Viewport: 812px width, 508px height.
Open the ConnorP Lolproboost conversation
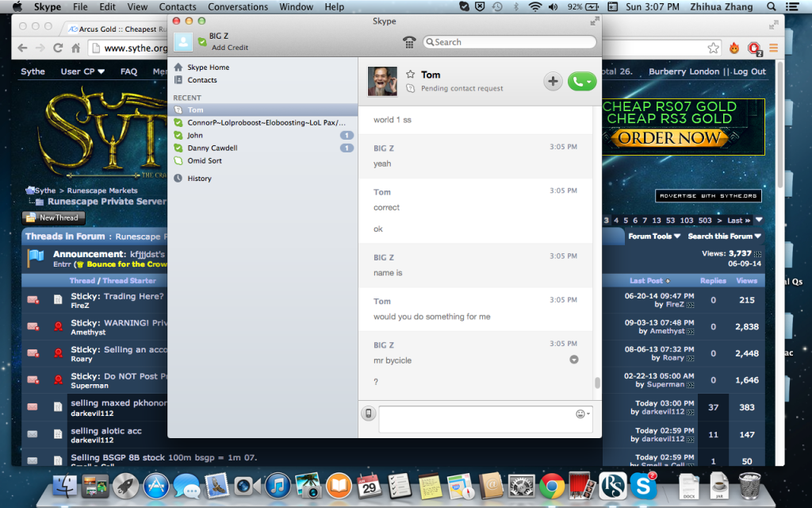263,123
